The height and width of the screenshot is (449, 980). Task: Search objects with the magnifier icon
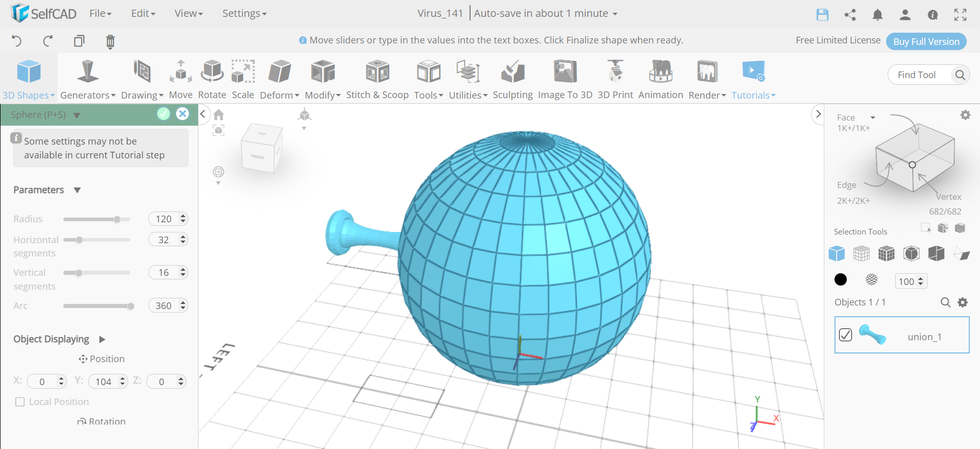[945, 302]
